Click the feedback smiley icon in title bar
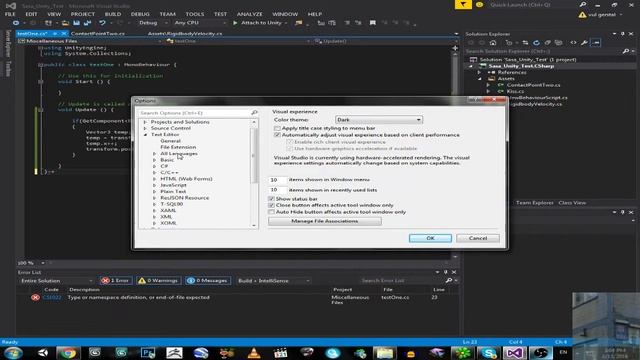Screen dimensions: 640x360 click(x=480, y=4)
